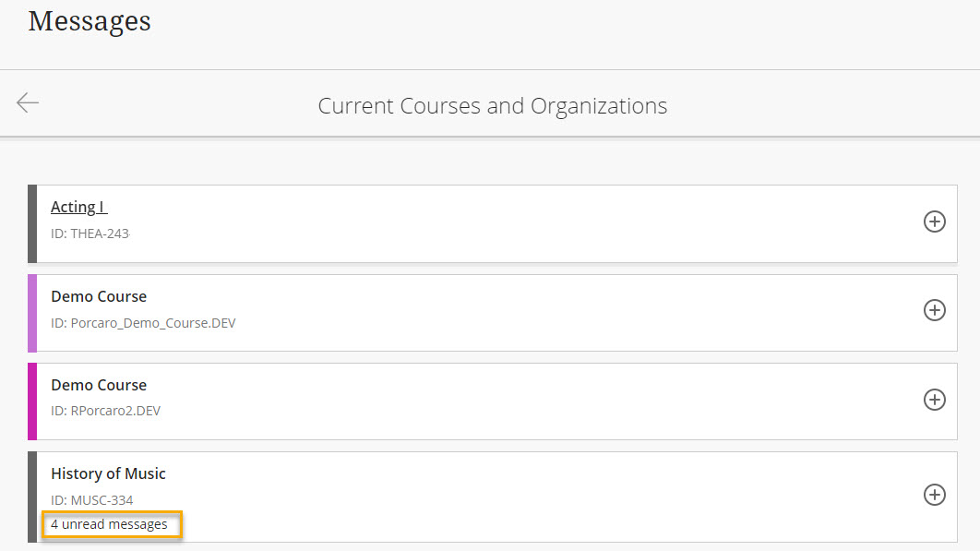Viewport: 980px width, 551px height.
Task: Click the gray color bar on History of Music
Action: pyautogui.click(x=32, y=497)
